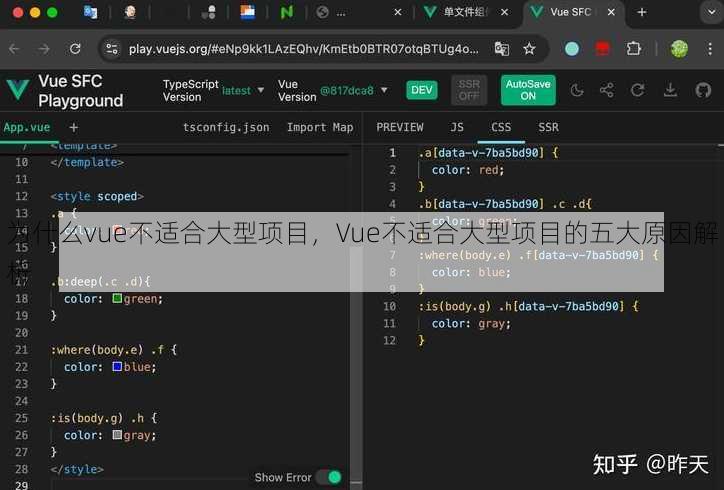The image size is (724, 490).
Task: Toggle dark mode with the moon icon
Action: point(576,90)
